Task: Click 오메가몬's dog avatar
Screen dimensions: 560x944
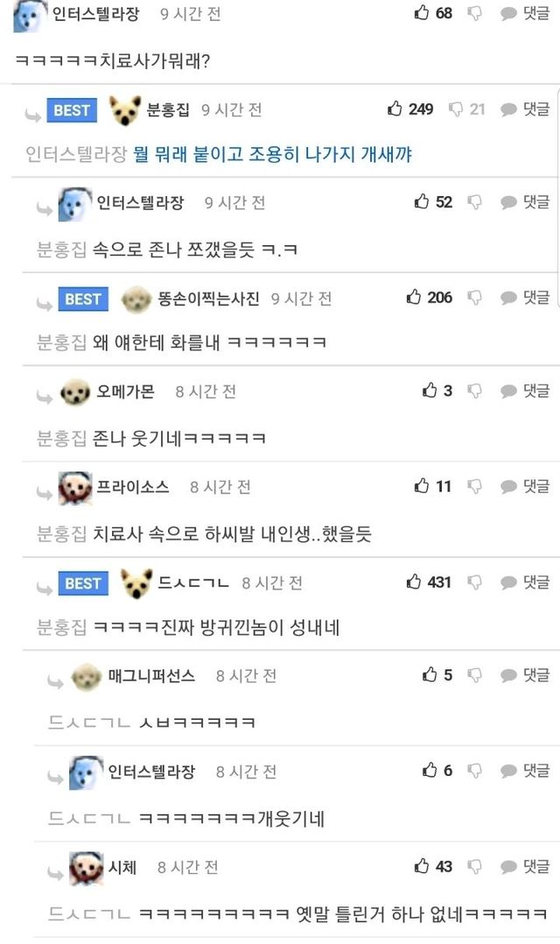Action: coord(75,392)
